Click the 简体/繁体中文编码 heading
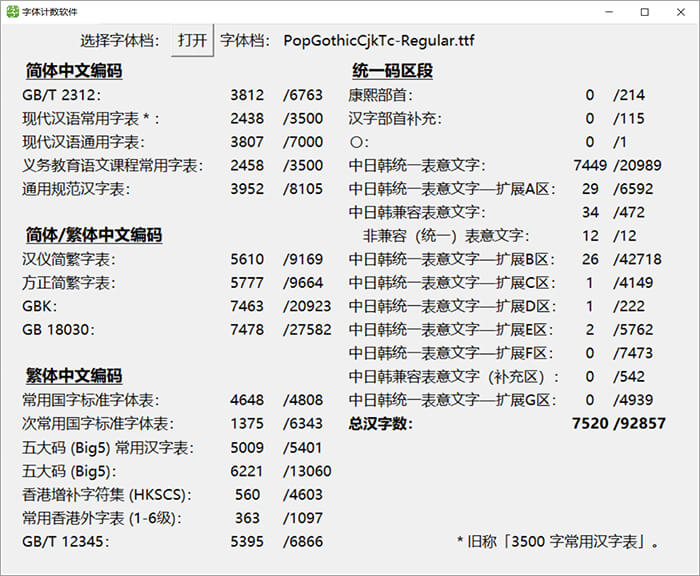The width and height of the screenshot is (700, 576). [x=94, y=235]
